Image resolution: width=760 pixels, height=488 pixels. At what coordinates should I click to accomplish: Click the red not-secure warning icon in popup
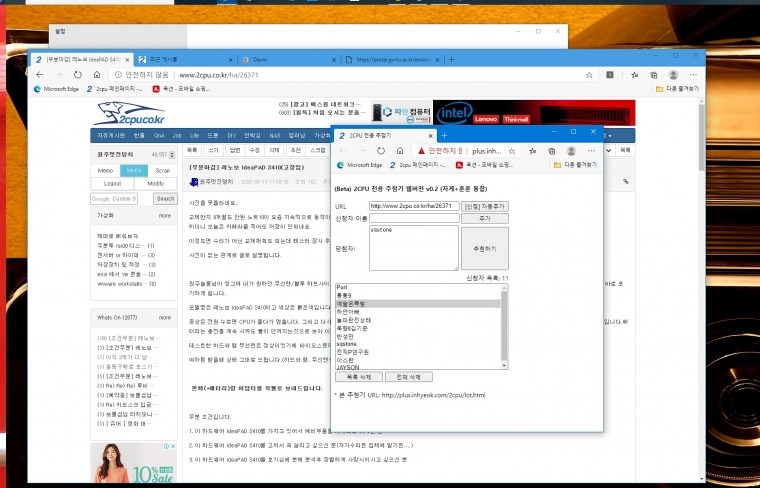click(421, 151)
